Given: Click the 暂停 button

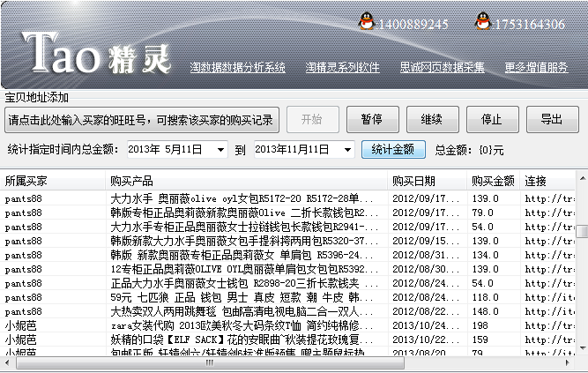Looking at the screenshot, I should click(x=372, y=120).
